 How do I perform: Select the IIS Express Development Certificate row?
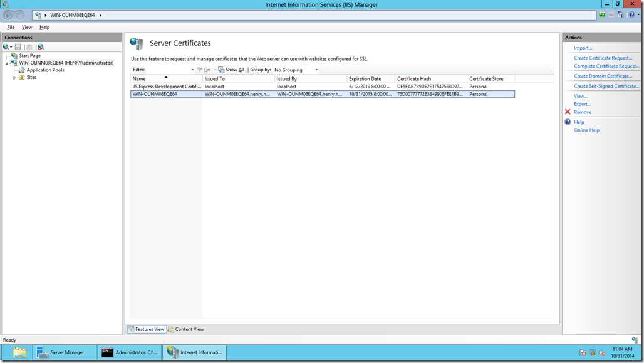pyautogui.click(x=323, y=87)
